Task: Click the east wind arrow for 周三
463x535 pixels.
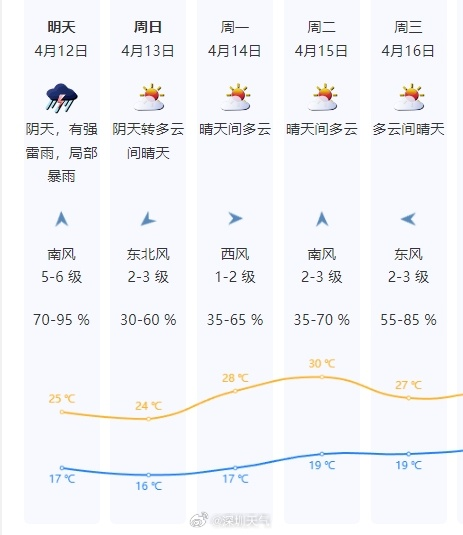Action: tap(408, 219)
